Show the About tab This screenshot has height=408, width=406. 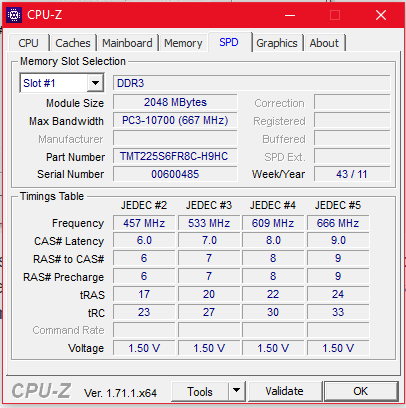324,43
